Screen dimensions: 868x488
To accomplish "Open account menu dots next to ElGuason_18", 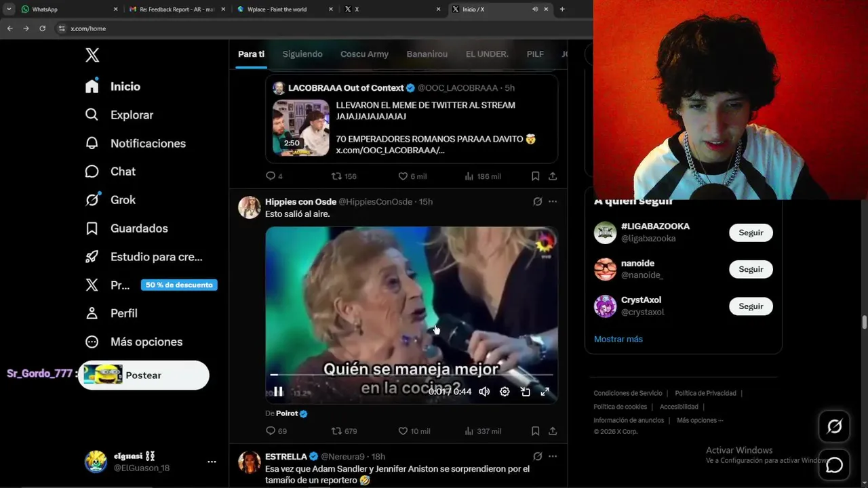I will click(x=212, y=462).
